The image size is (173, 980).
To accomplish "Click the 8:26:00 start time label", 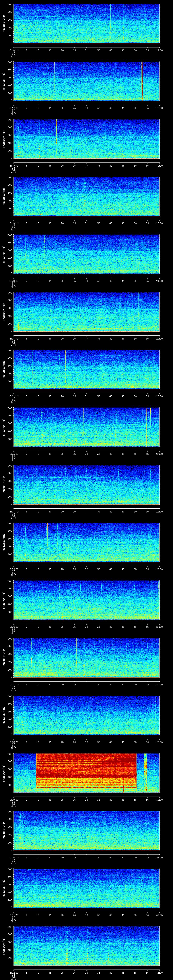I will pyautogui.click(x=14, y=627).
